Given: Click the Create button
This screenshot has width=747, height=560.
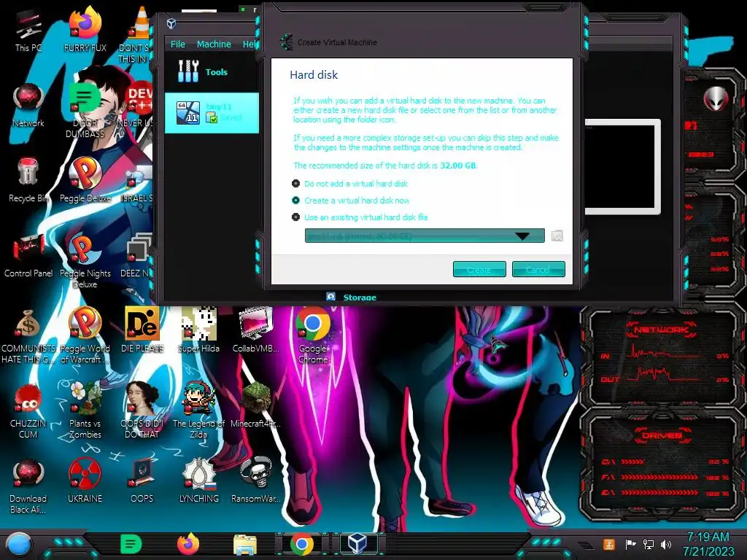Looking at the screenshot, I should click(479, 269).
